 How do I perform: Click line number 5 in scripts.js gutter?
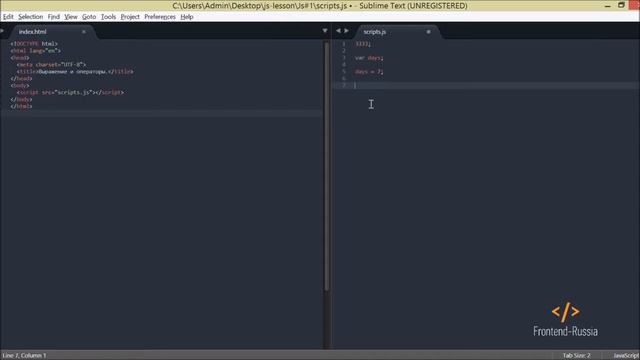pos(344,71)
